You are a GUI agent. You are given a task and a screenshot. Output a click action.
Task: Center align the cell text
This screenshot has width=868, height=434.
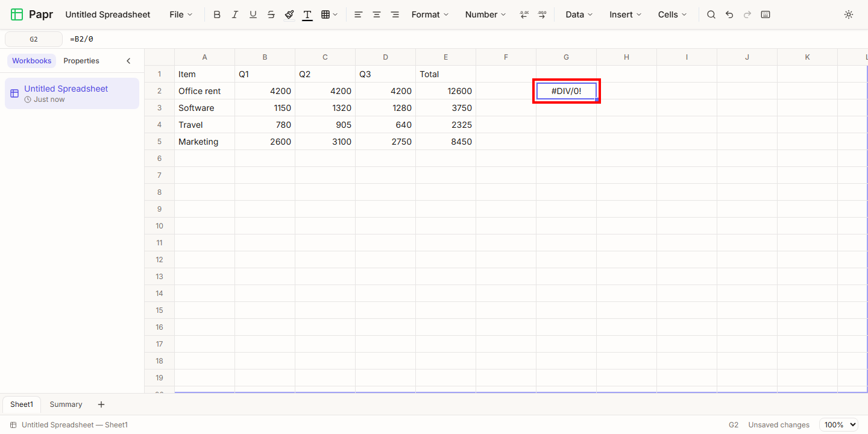pyautogui.click(x=377, y=14)
